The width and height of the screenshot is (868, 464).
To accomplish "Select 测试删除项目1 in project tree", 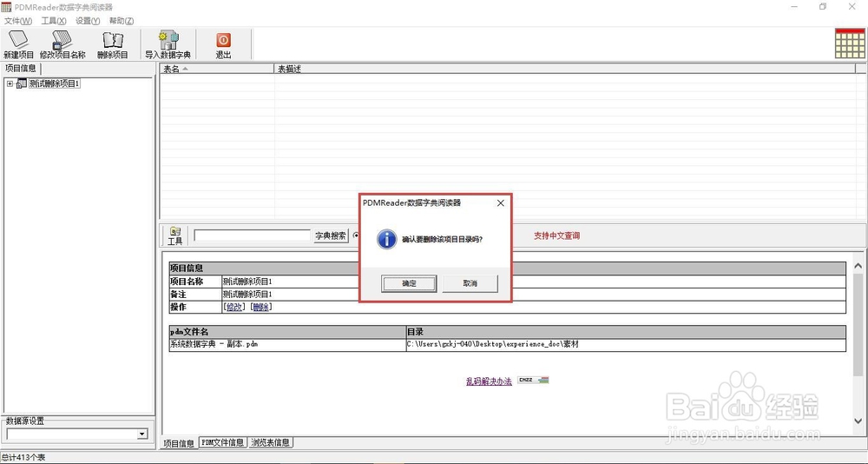I will coord(55,83).
